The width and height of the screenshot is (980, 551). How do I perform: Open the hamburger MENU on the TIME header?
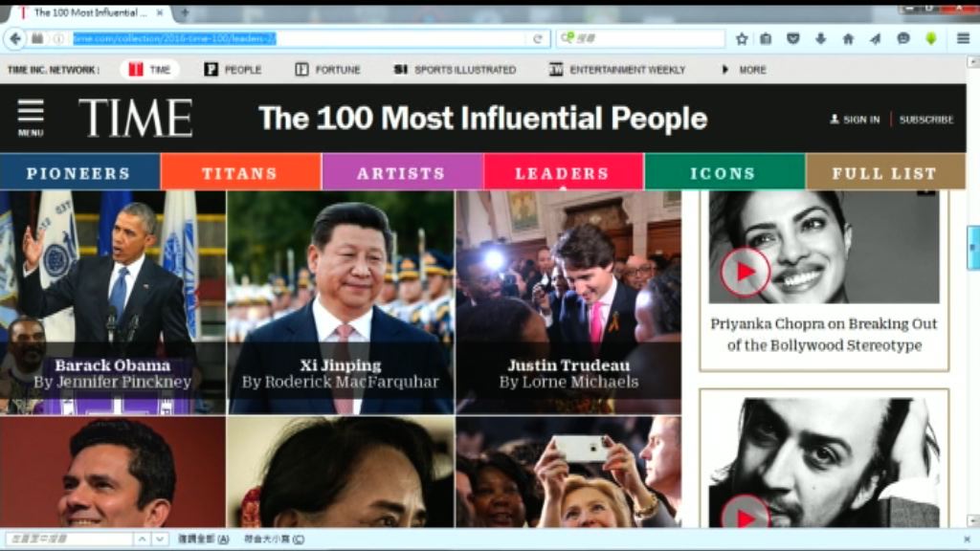(31, 118)
